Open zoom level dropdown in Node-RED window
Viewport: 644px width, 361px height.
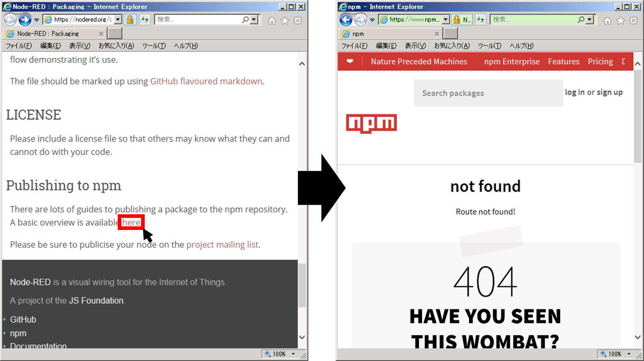(293, 354)
